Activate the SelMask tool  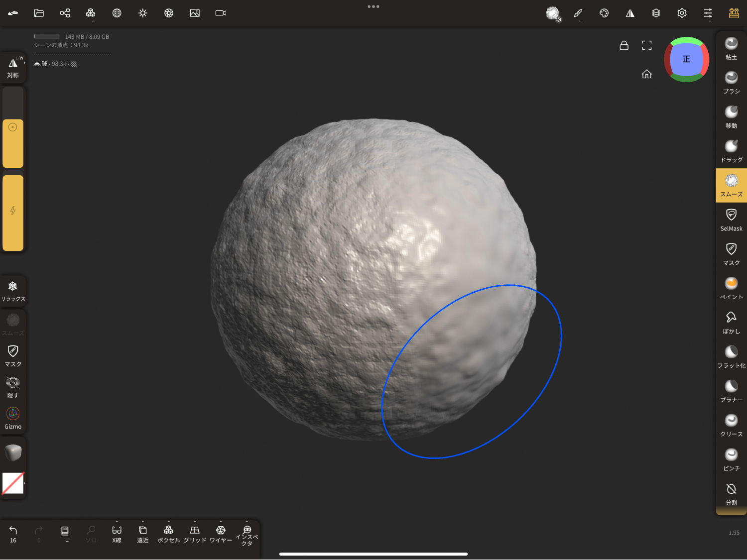click(731, 220)
